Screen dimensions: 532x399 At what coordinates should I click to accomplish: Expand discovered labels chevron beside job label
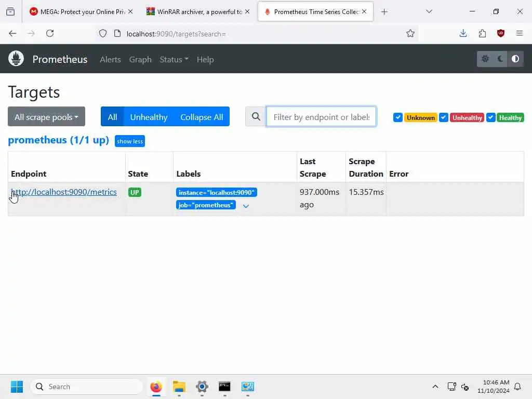[246, 206]
